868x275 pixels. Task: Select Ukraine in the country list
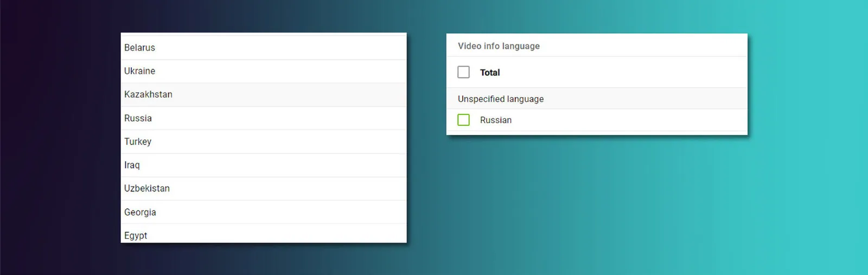coord(264,71)
